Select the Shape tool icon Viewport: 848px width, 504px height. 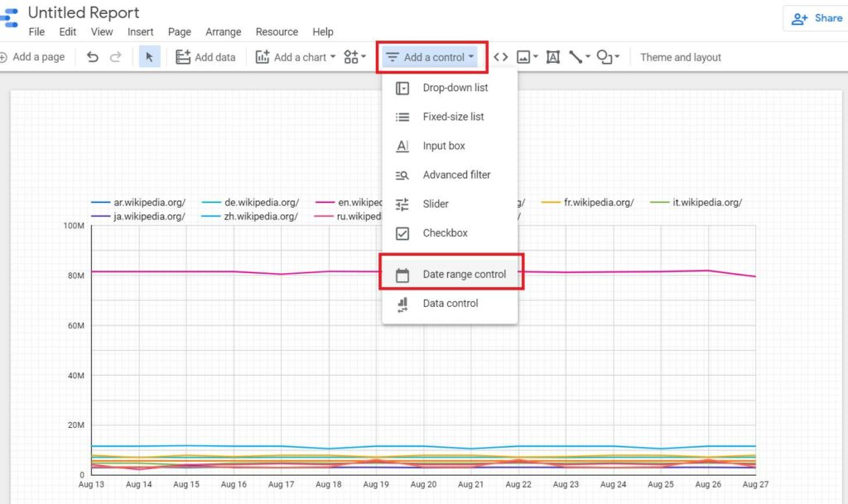pyautogui.click(x=604, y=57)
